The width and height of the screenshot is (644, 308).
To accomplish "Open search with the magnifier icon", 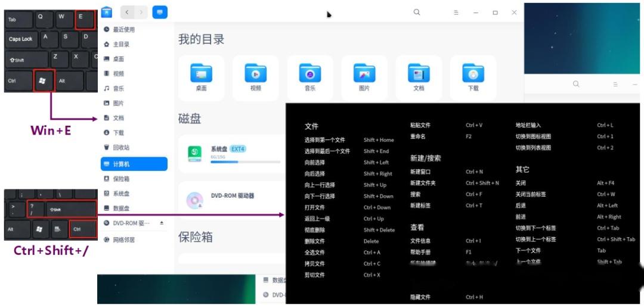I will pos(417,13).
